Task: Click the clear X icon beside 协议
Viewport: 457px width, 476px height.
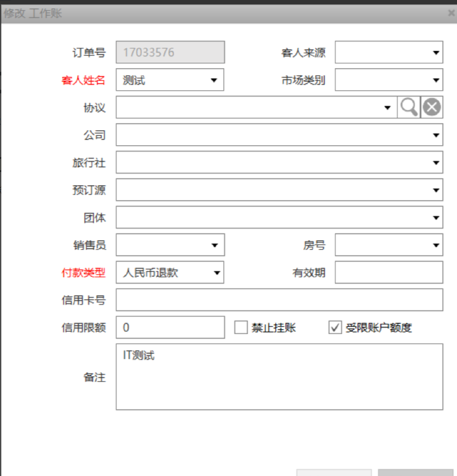Action: (432, 108)
